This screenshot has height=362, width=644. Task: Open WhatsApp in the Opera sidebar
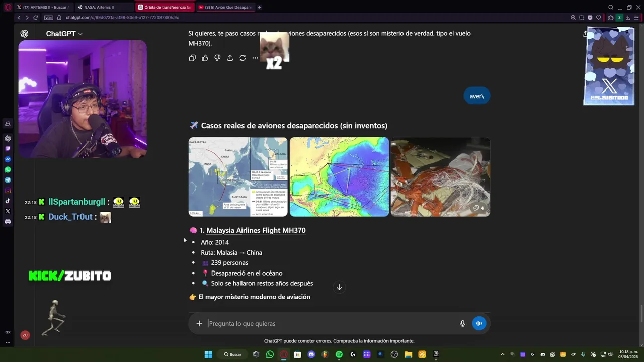(x=8, y=170)
